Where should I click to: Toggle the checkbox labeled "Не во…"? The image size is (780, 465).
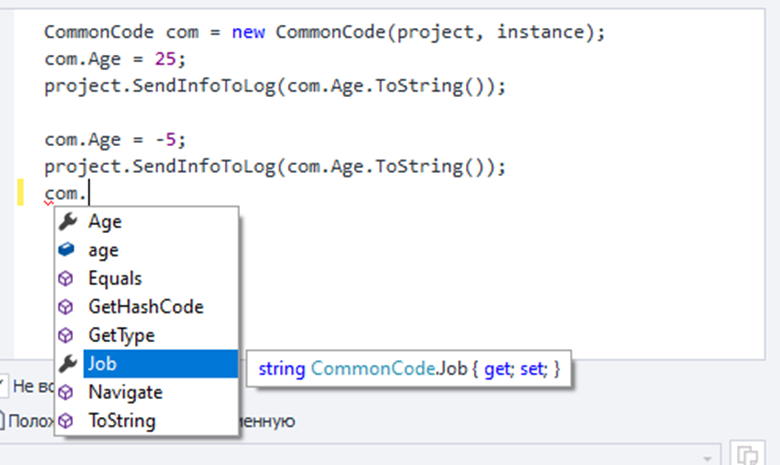[x=3, y=385]
